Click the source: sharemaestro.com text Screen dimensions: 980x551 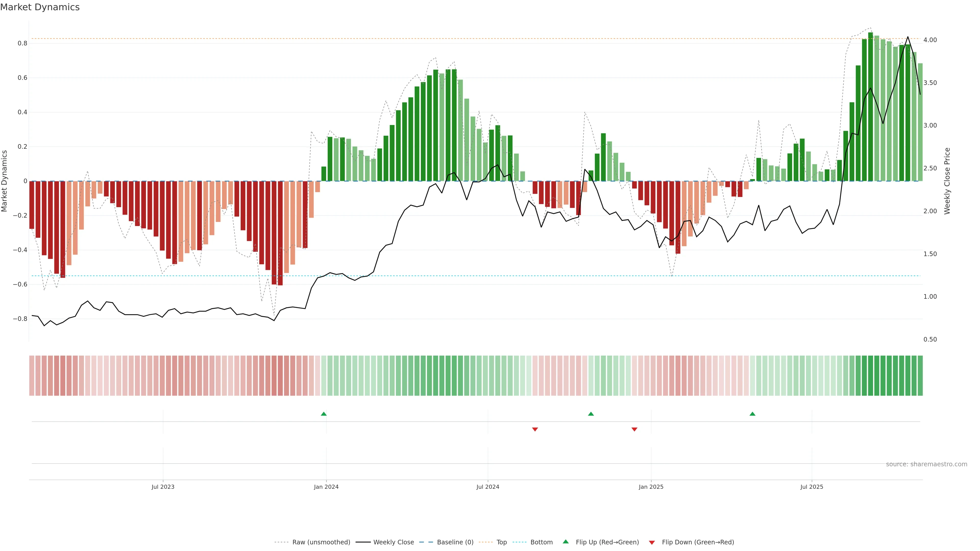(926, 464)
